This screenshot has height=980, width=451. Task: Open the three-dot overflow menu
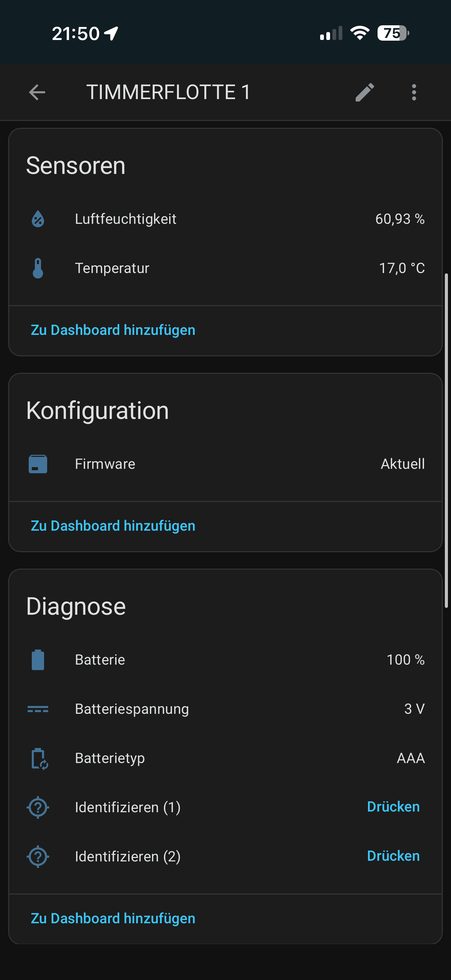pyautogui.click(x=414, y=93)
